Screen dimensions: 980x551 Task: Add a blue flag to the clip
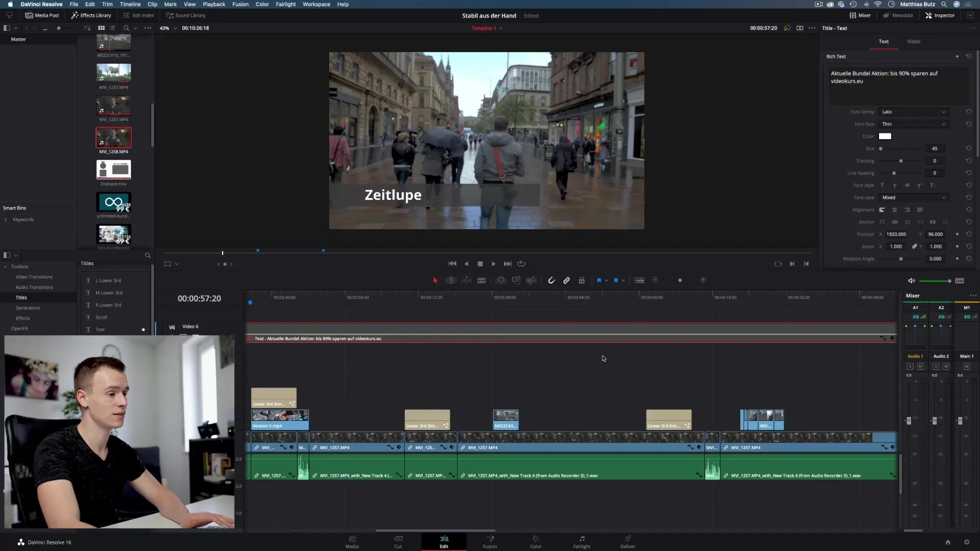(599, 281)
